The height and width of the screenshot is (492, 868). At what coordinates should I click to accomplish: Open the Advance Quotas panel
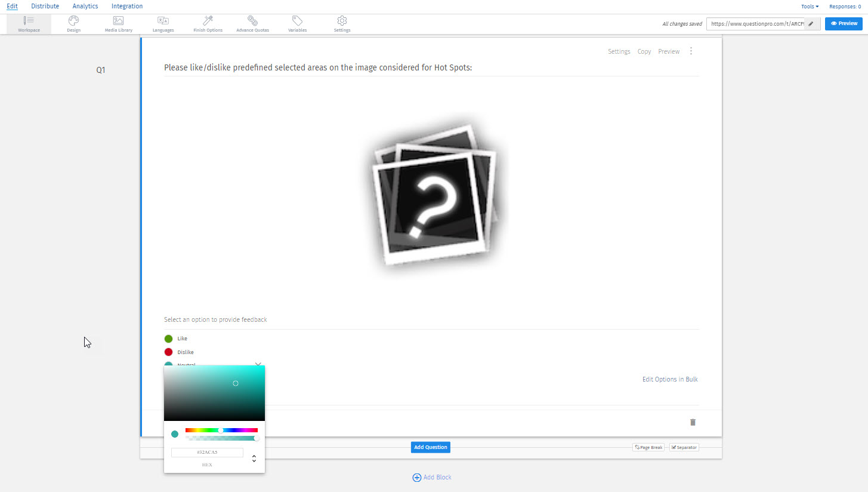point(252,24)
